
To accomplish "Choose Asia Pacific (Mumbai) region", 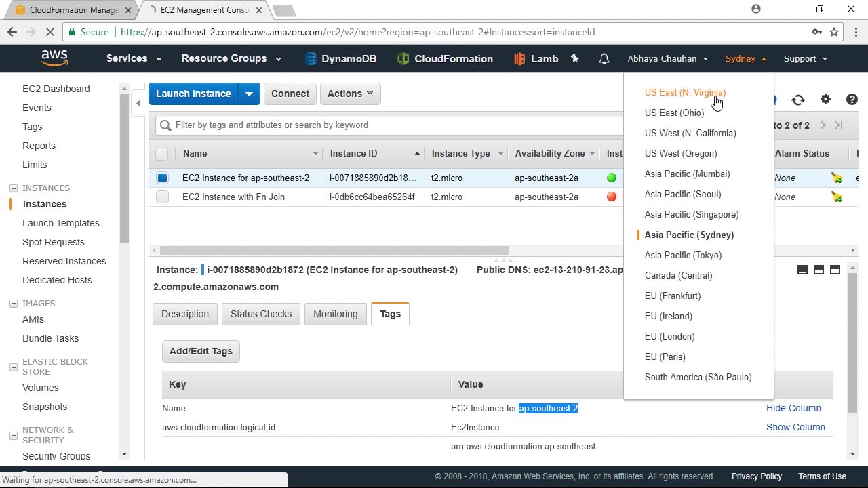I will [x=687, y=174].
